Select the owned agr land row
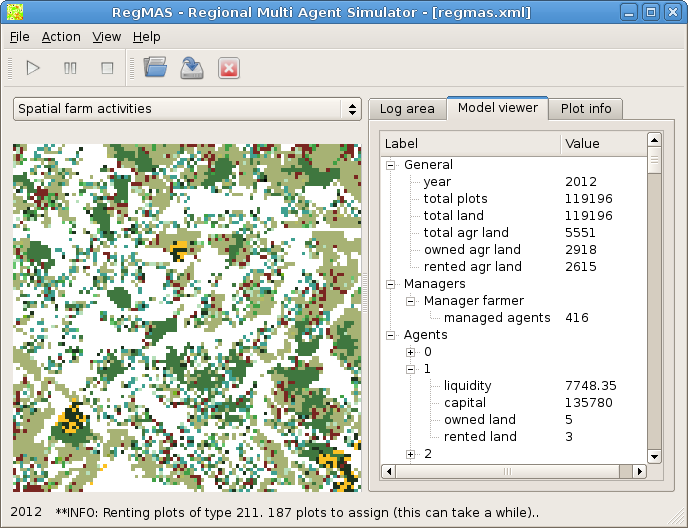688x528 pixels. (x=513, y=250)
